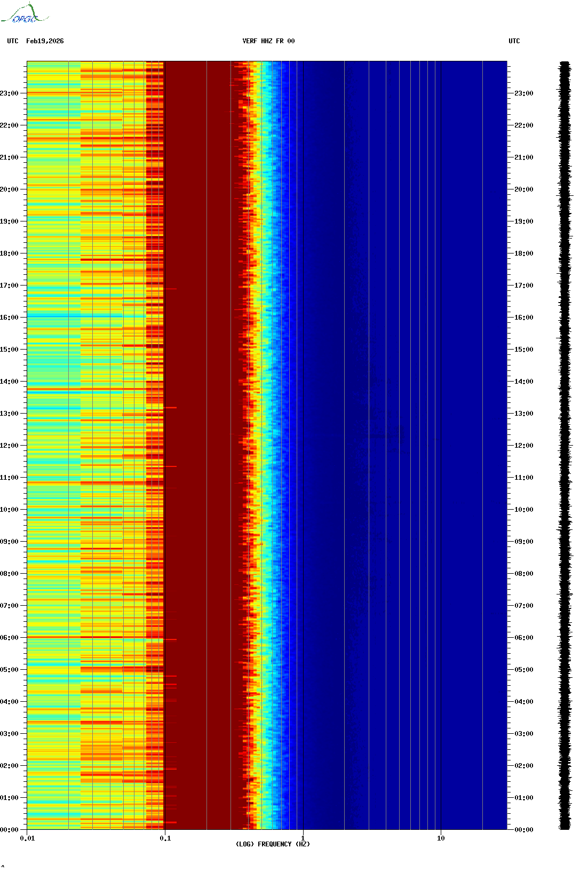The height and width of the screenshot is (872, 588).
Task: Select the VERF HHZ FR 00 title
Action: (x=268, y=41)
